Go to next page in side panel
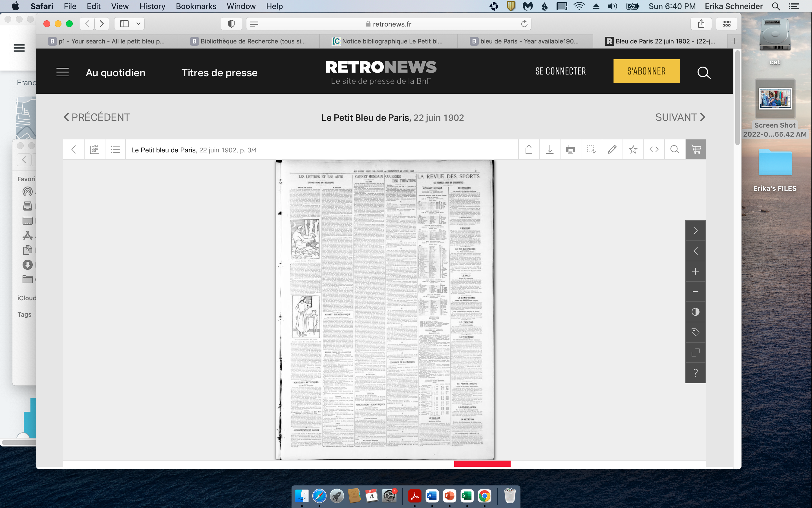812x508 pixels. [695, 231]
